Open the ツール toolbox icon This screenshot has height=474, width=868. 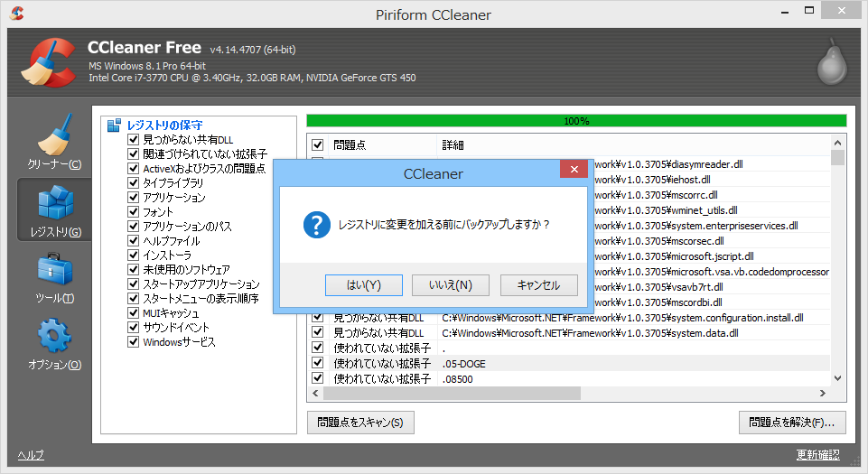55,269
